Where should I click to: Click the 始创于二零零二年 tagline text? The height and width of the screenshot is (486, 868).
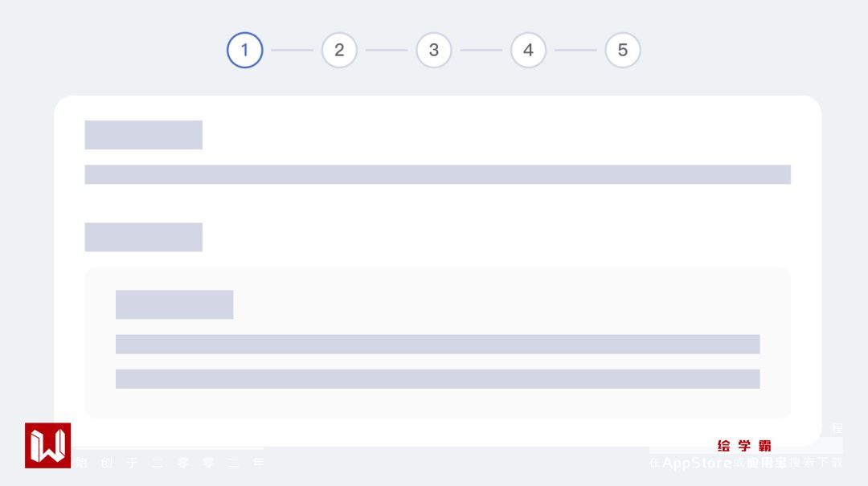pos(169,463)
